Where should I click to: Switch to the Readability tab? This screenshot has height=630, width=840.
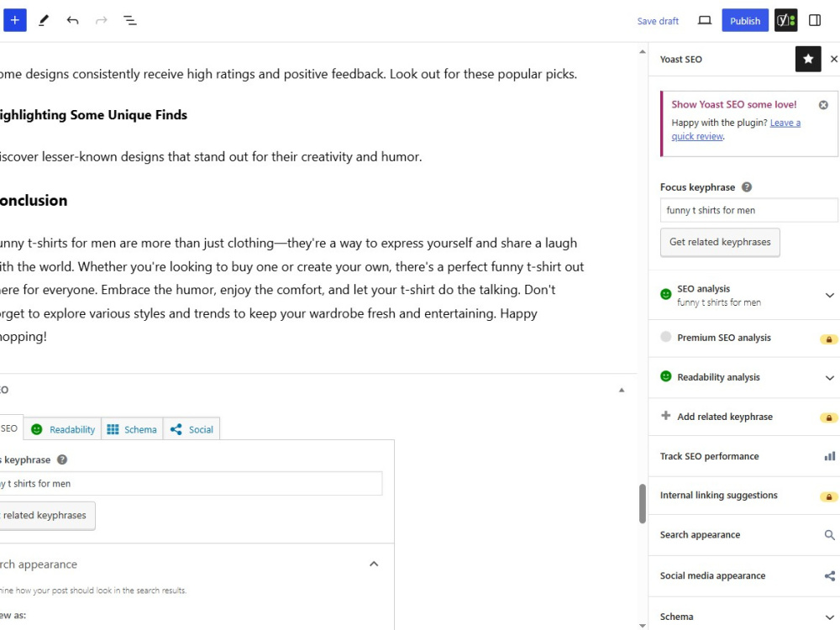pos(63,429)
